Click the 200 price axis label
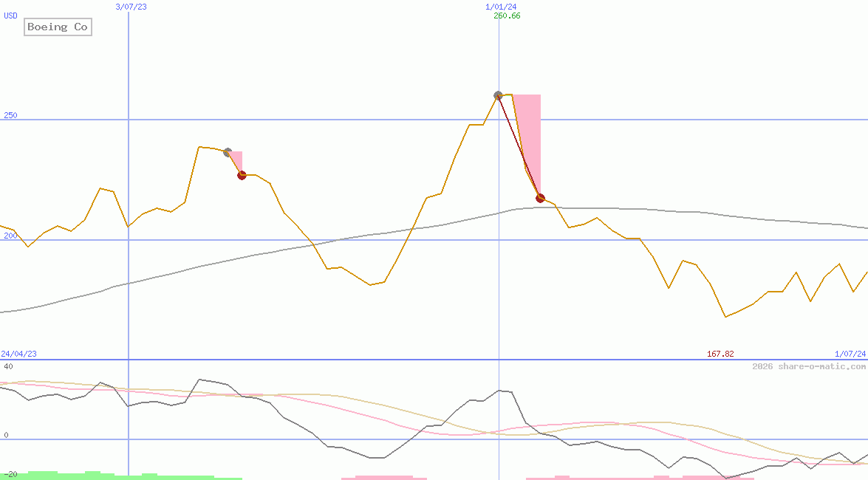Screen dimensions: 868x480 pyautogui.click(x=9, y=236)
